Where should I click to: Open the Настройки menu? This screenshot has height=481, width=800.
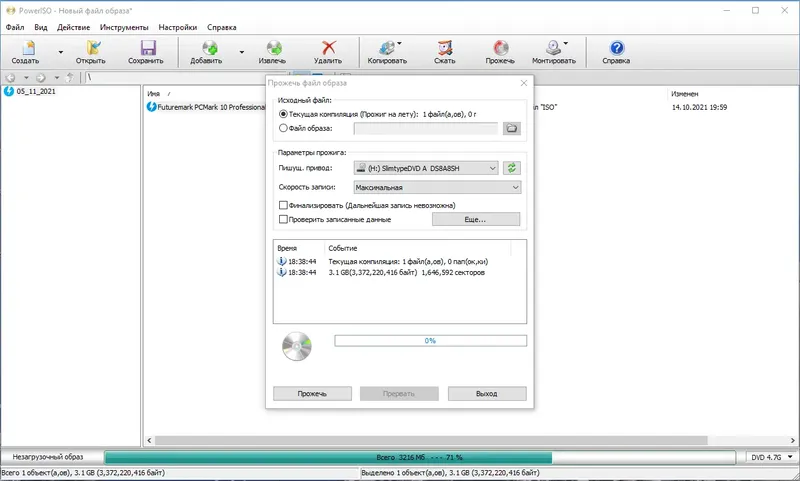point(178,27)
